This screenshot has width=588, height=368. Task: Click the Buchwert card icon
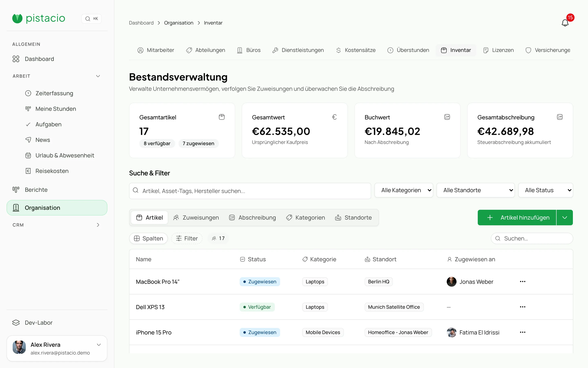coord(447,117)
